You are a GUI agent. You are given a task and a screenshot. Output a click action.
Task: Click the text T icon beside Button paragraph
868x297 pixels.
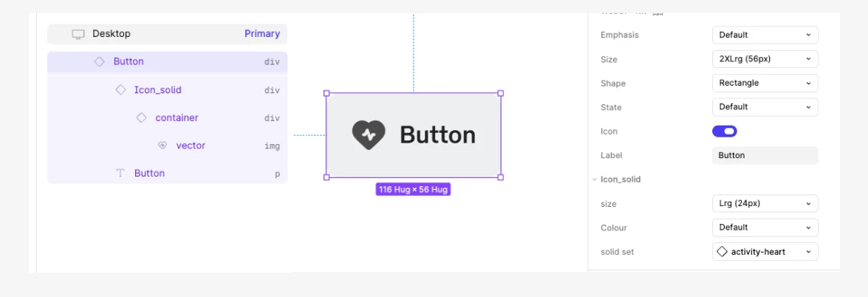click(120, 173)
